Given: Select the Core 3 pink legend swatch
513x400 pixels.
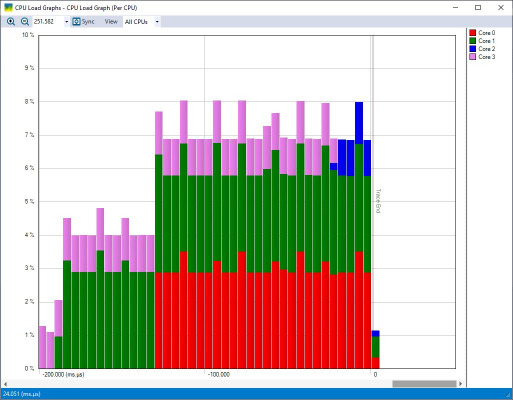Looking at the screenshot, I should point(473,57).
